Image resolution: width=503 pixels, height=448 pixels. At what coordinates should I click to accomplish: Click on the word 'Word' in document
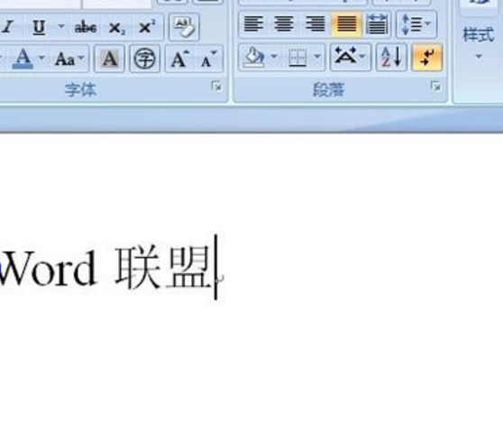pos(48,269)
